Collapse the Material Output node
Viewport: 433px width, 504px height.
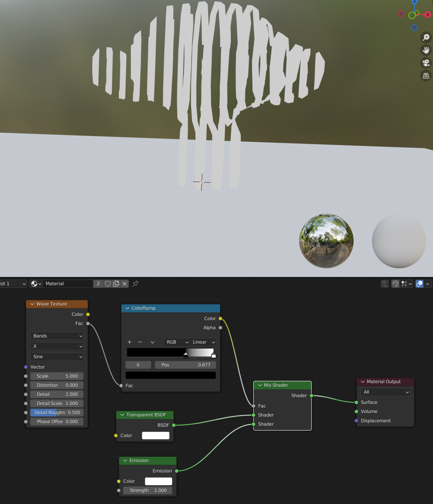pyautogui.click(x=363, y=382)
